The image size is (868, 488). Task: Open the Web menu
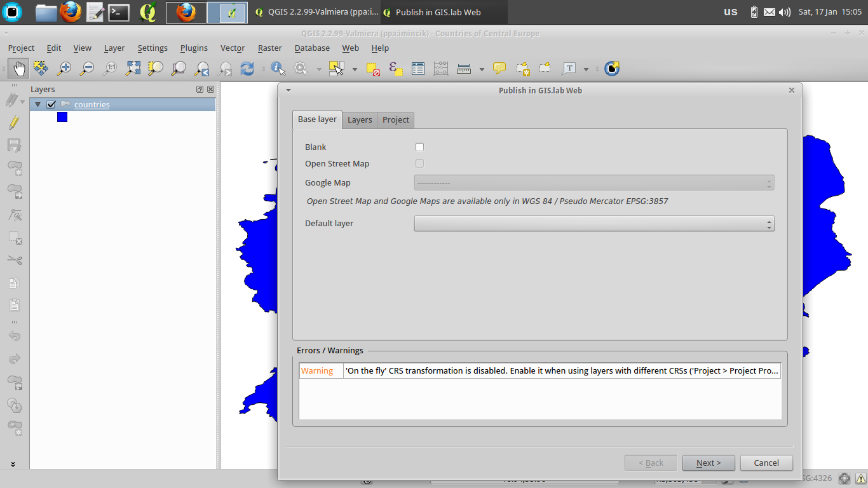coord(351,48)
